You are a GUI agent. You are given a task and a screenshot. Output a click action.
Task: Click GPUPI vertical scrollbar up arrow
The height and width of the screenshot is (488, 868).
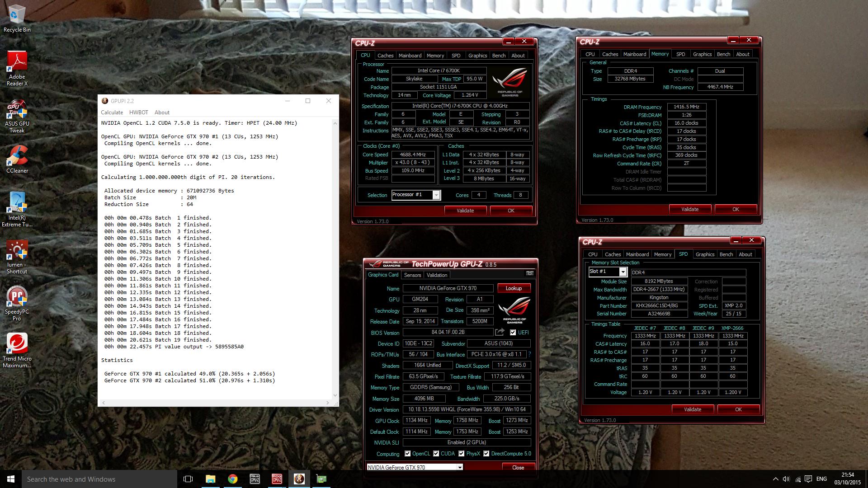pyautogui.click(x=335, y=123)
